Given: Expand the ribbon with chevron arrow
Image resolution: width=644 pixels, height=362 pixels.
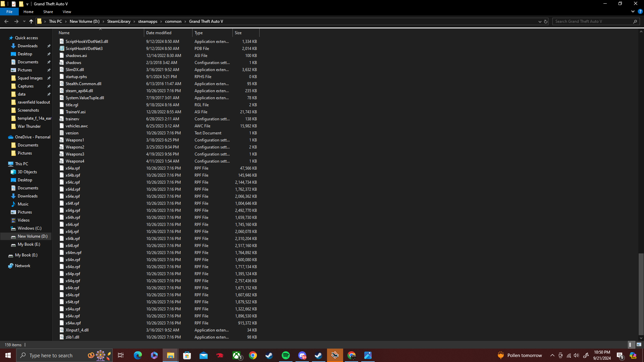Looking at the screenshot, I should pos(633,11).
